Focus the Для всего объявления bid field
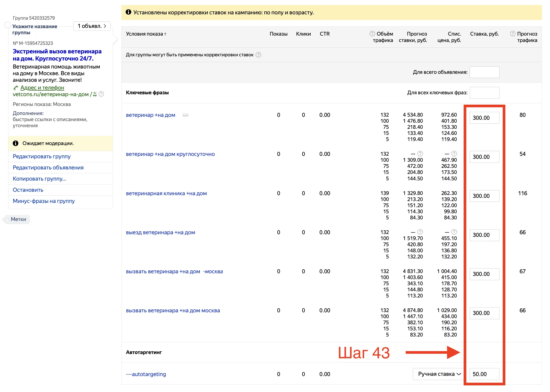The height and width of the screenshot is (392, 550). (x=484, y=72)
